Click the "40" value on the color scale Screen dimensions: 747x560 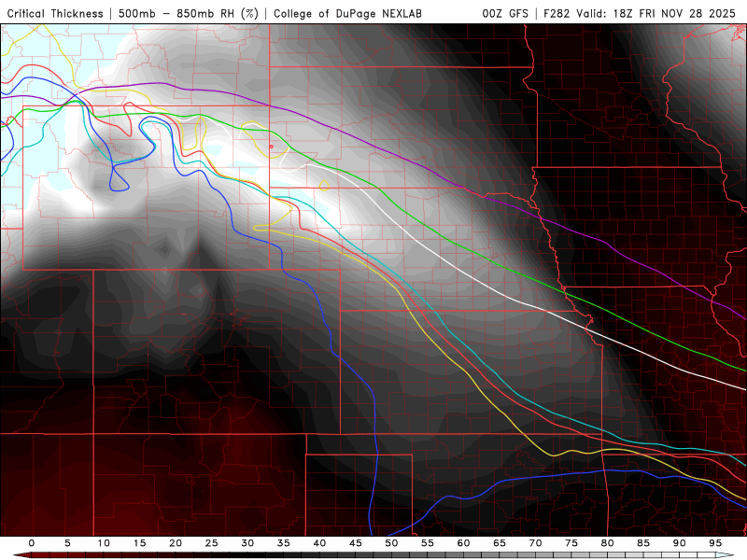[319, 543]
